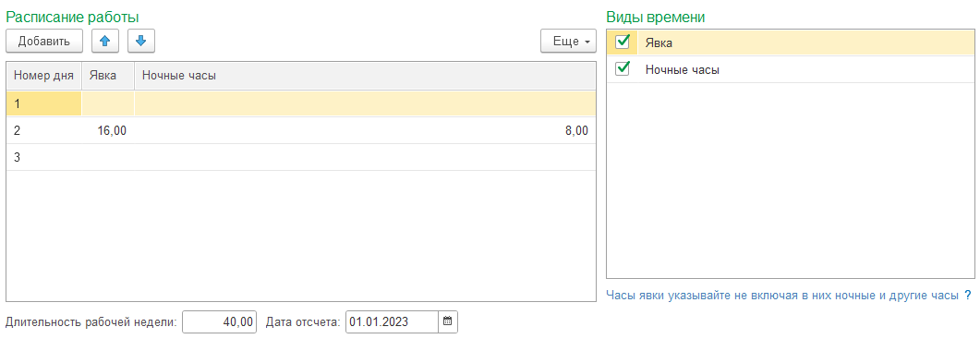This screenshot has height=339, width=980.
Task: Focus the Длительность рабочей недели field
Action: 220,322
